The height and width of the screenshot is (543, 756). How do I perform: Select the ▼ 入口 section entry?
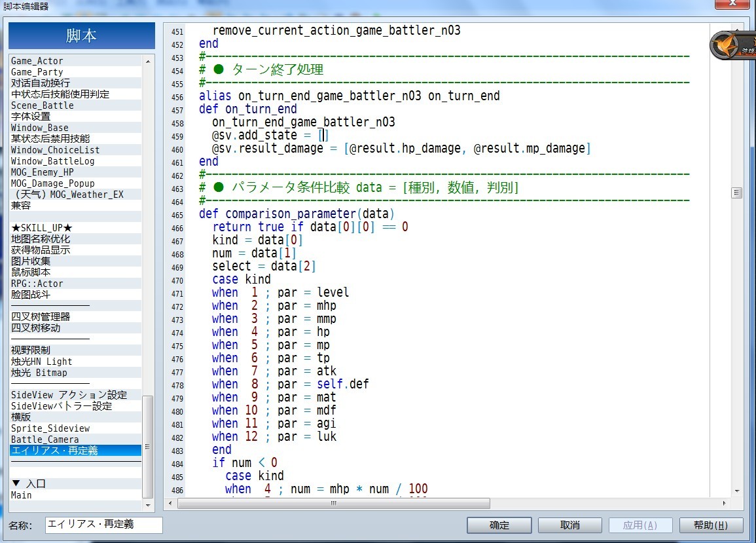tap(76, 483)
